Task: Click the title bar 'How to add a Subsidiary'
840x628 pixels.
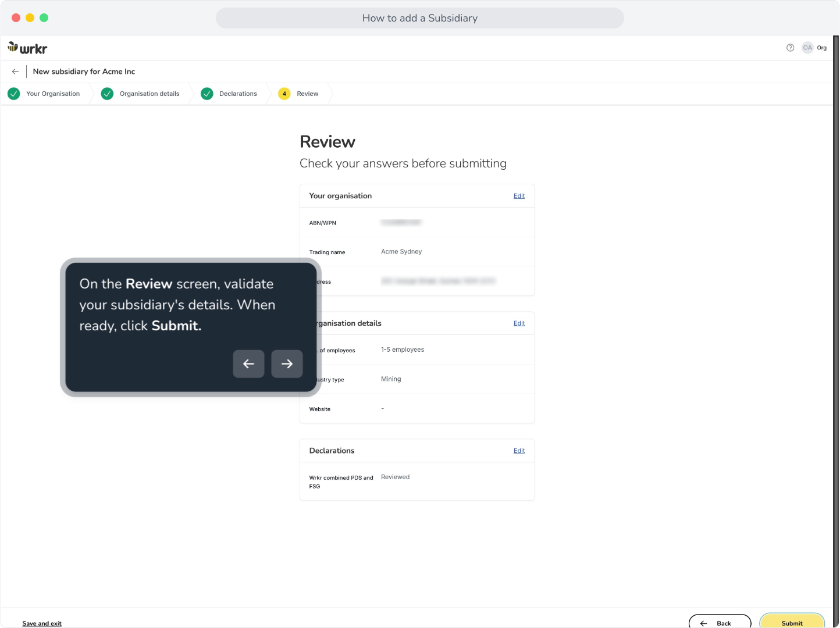Action: (x=420, y=18)
